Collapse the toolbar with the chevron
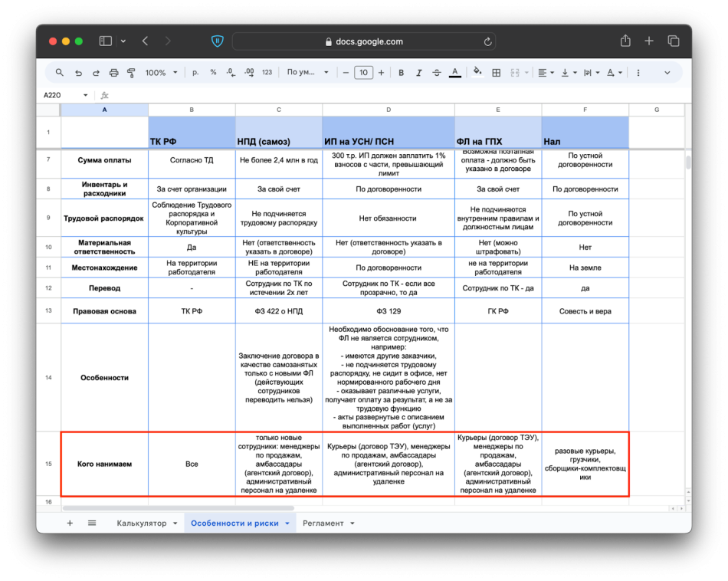Screen dimensions: 728x581 point(667,73)
